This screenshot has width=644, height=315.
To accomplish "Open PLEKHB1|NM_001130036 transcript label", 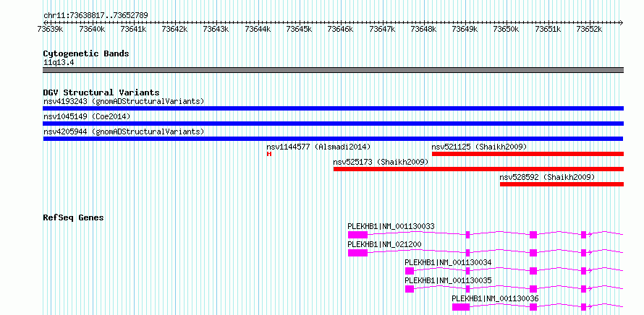I will [x=496, y=298].
